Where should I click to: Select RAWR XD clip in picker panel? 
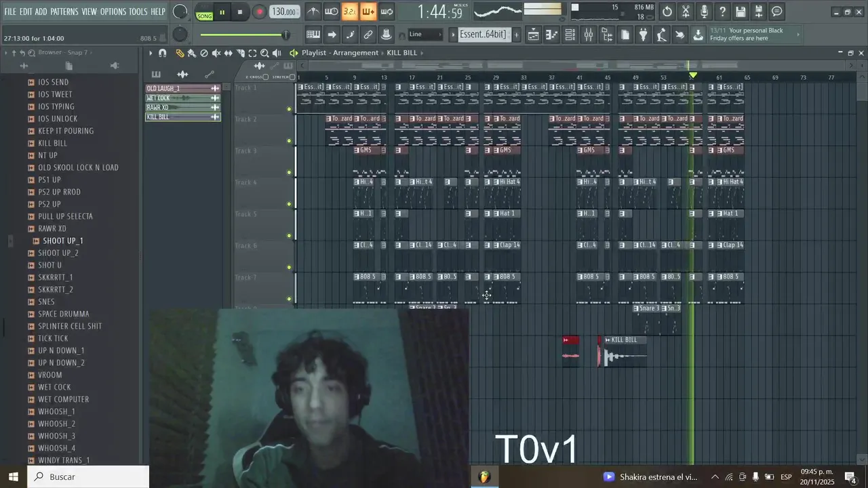pyautogui.click(x=183, y=107)
